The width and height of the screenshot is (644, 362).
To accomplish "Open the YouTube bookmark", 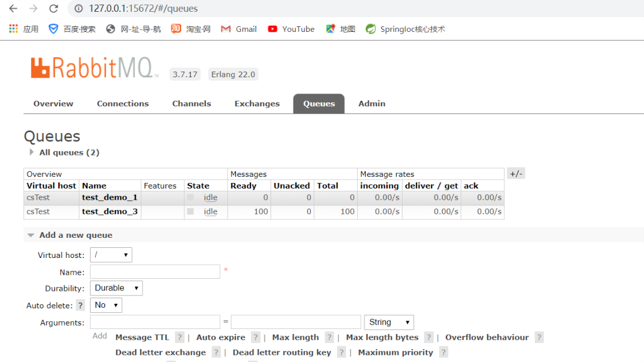I will tap(291, 29).
